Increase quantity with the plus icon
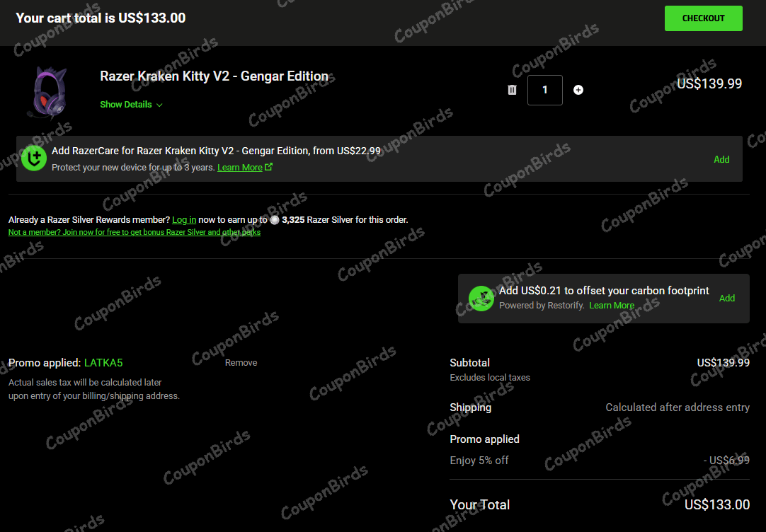The width and height of the screenshot is (766, 532). coord(578,90)
